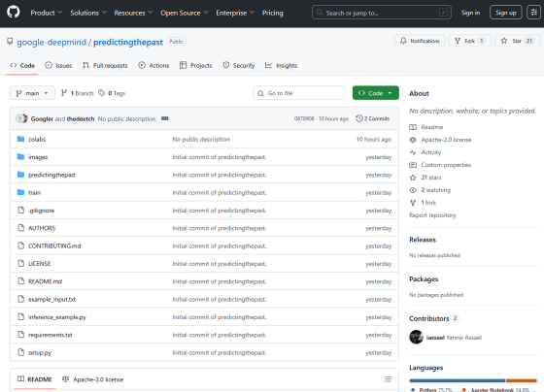Click the star icon beside Star button

[x=504, y=41]
